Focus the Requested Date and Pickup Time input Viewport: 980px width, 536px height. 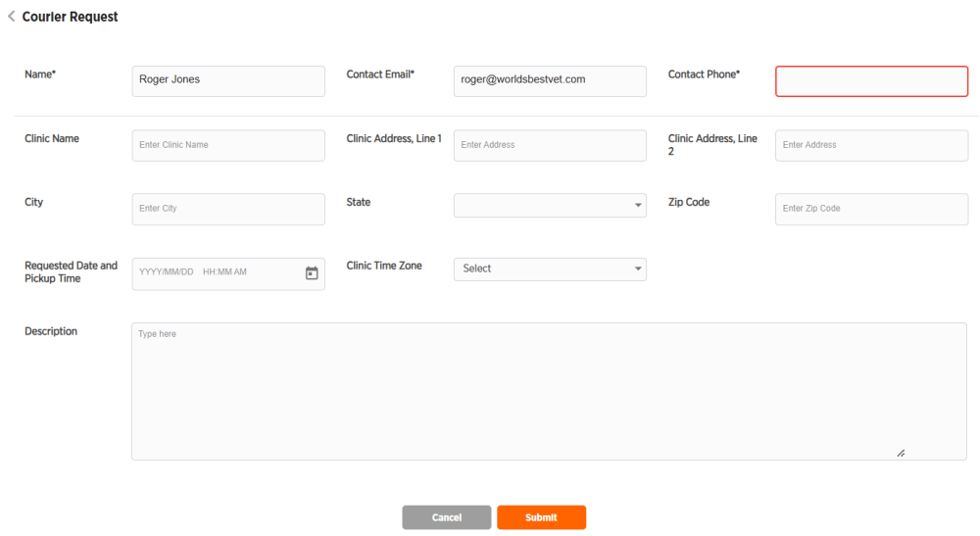[x=228, y=273]
